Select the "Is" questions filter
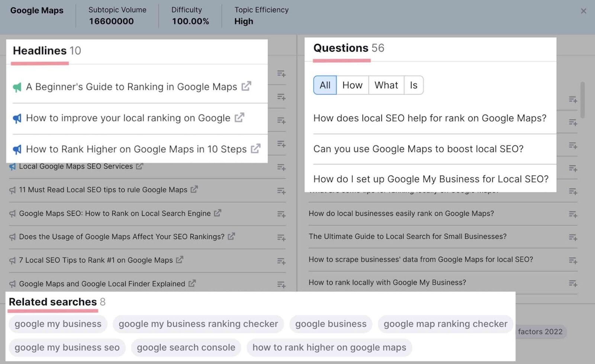This screenshot has width=595, height=364. 413,85
